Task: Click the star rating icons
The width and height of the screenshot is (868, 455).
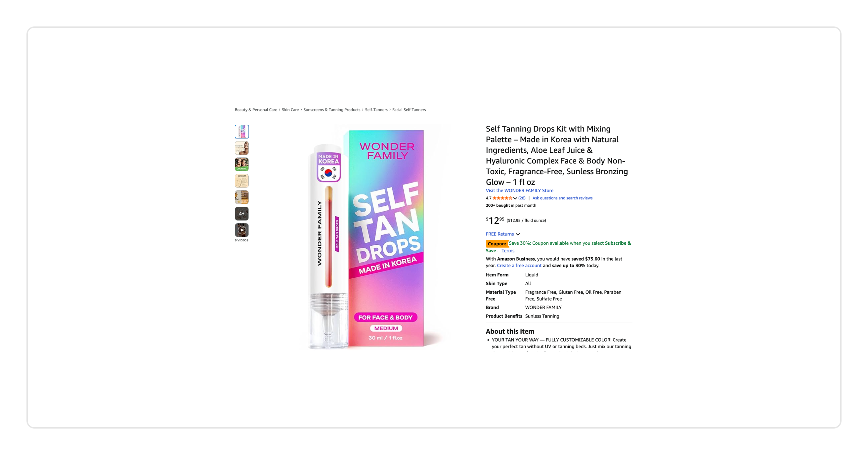Action: point(502,198)
